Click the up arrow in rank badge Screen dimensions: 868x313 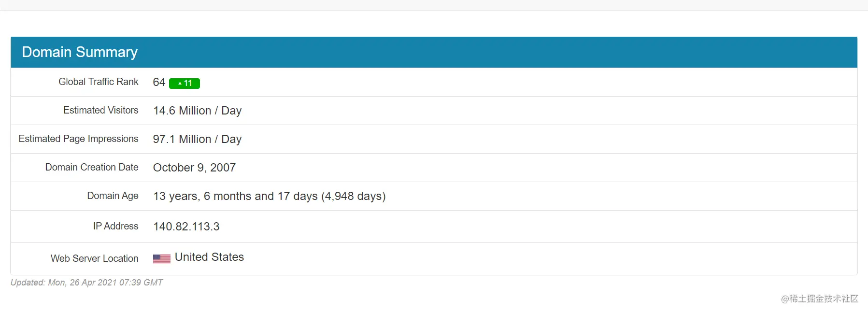coord(180,83)
